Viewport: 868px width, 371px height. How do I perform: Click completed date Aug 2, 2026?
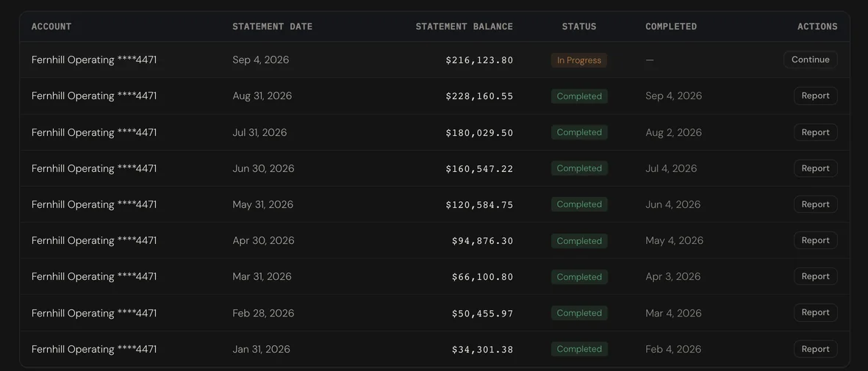[x=674, y=132]
